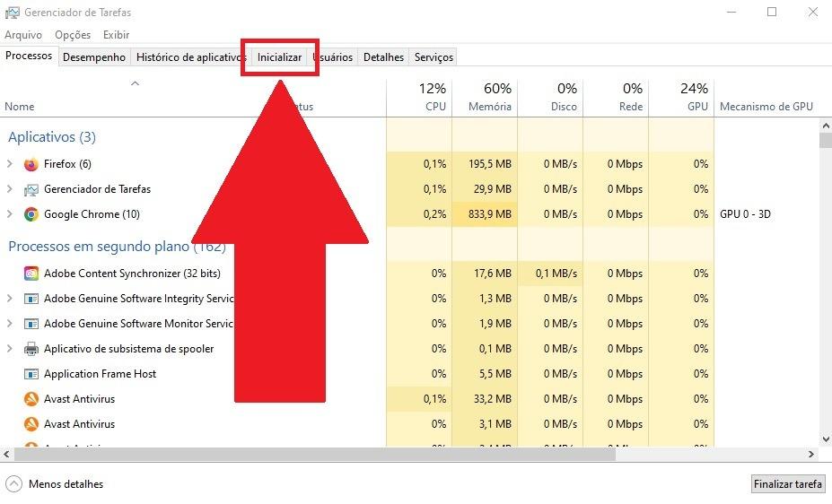
Task: Click the Nome column header
Action: click(x=20, y=107)
